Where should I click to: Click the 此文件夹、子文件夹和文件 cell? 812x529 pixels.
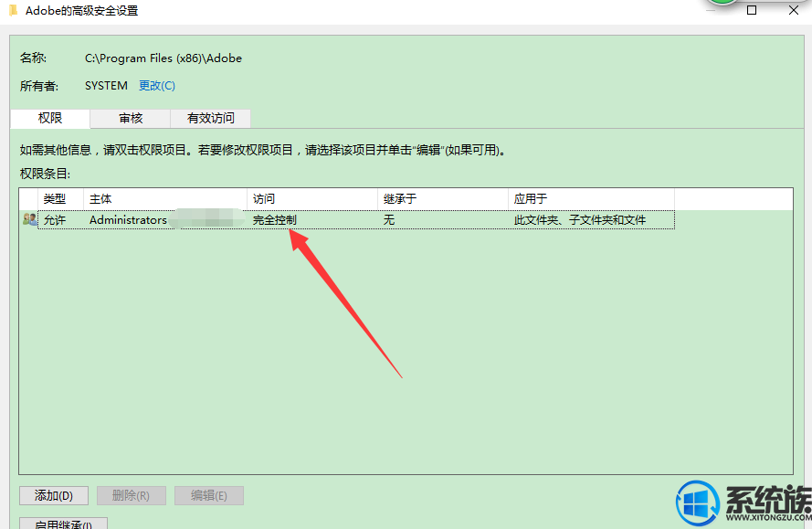point(580,220)
